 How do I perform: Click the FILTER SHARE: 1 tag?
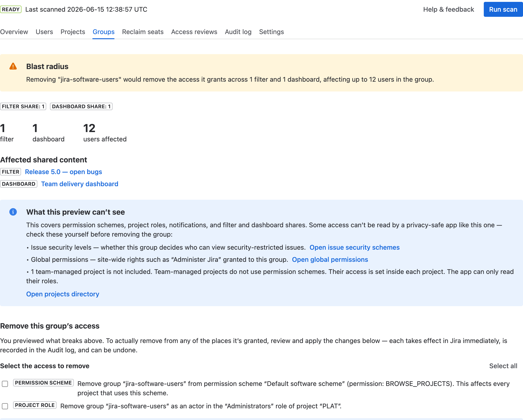[23, 106]
